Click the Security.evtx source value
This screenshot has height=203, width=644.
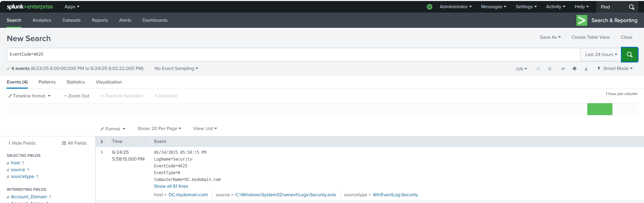click(286, 195)
